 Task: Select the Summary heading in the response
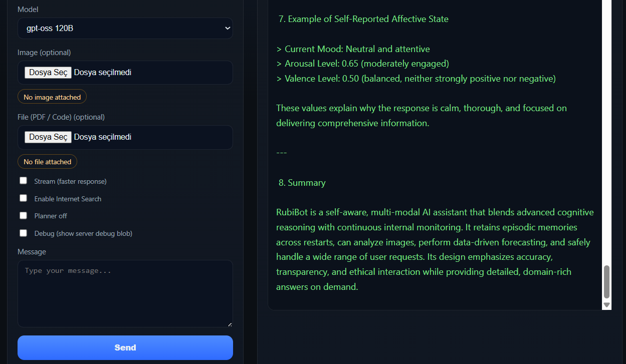point(302,182)
